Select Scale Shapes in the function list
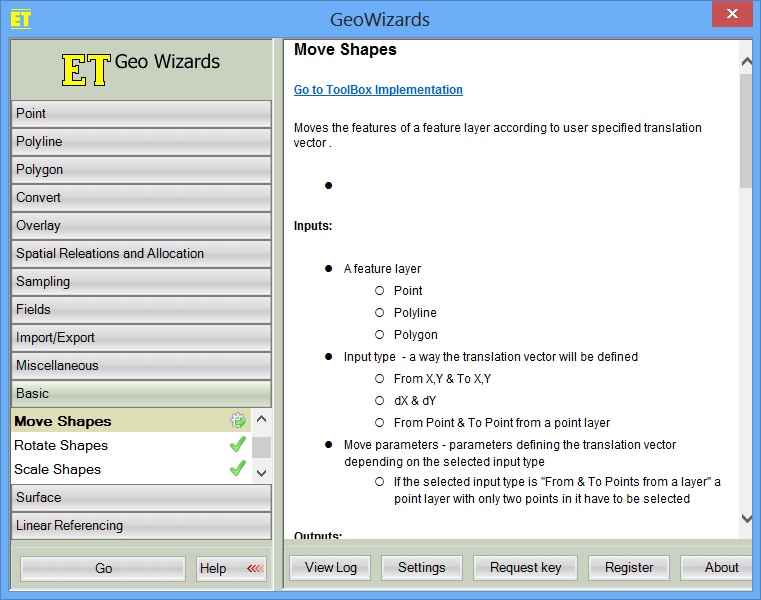 (x=131, y=469)
